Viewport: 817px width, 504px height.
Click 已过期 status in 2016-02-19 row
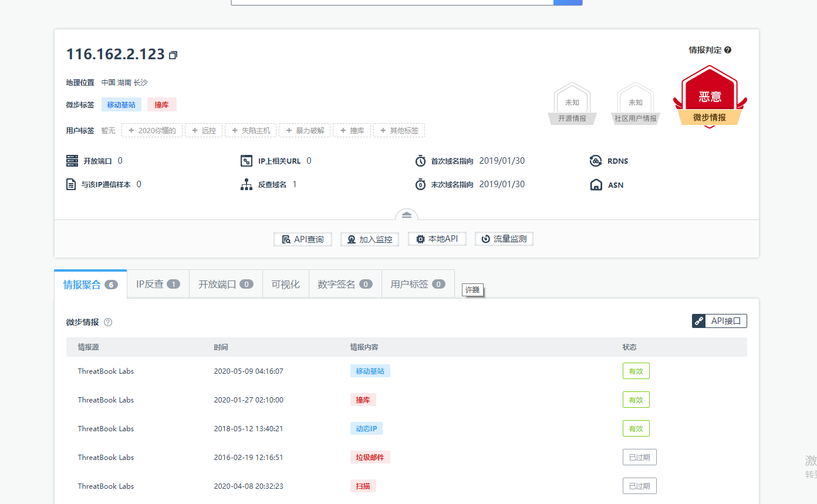[x=640, y=457]
